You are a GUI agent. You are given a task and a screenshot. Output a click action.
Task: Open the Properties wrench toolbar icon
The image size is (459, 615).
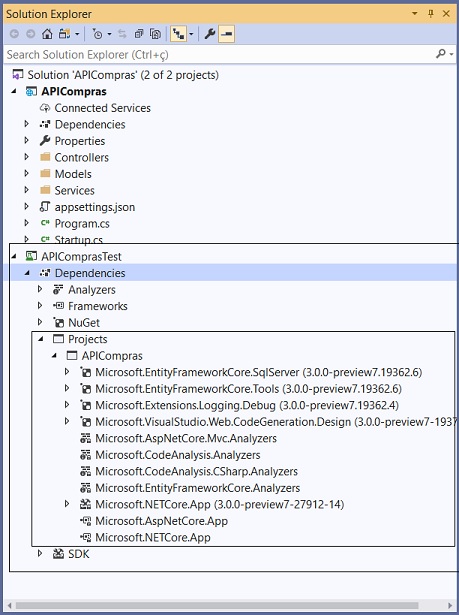(210, 34)
